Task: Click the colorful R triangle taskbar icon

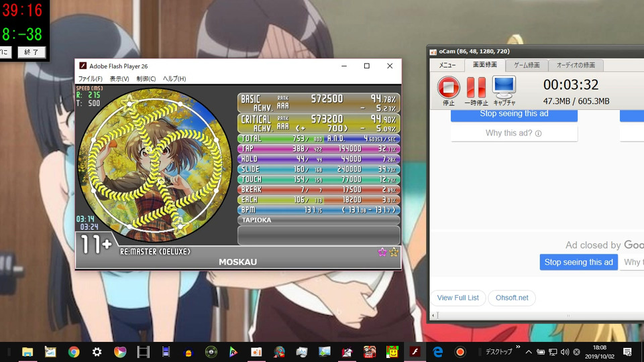Action: tap(233, 352)
